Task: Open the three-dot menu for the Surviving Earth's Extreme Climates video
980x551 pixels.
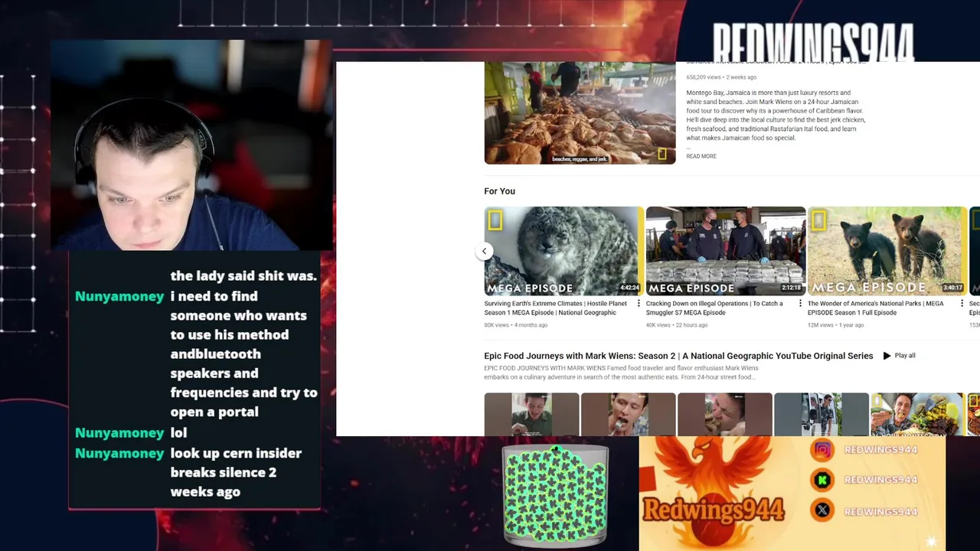Action: pyautogui.click(x=639, y=304)
